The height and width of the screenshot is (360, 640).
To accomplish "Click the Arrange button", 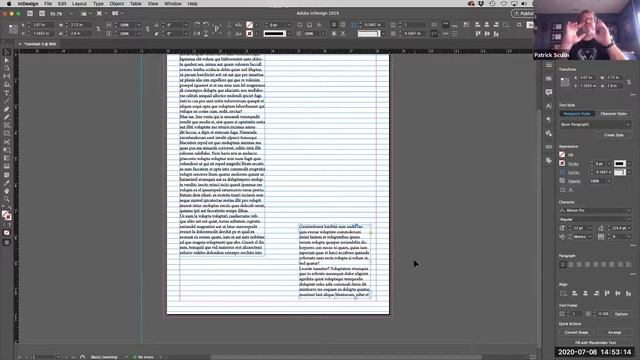I will (x=614, y=333).
